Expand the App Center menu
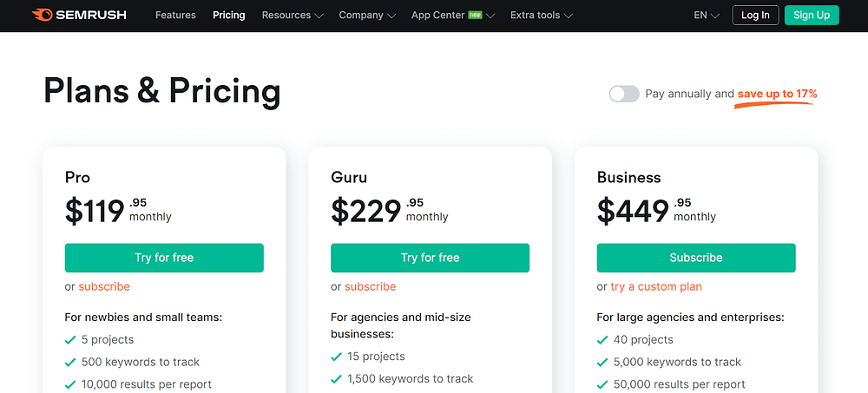The width and height of the screenshot is (868, 393). [453, 15]
